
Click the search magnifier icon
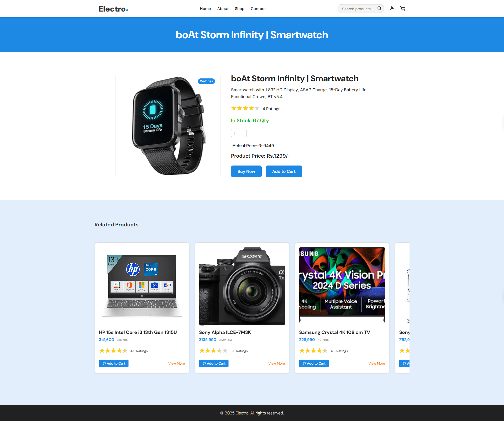tap(379, 8)
